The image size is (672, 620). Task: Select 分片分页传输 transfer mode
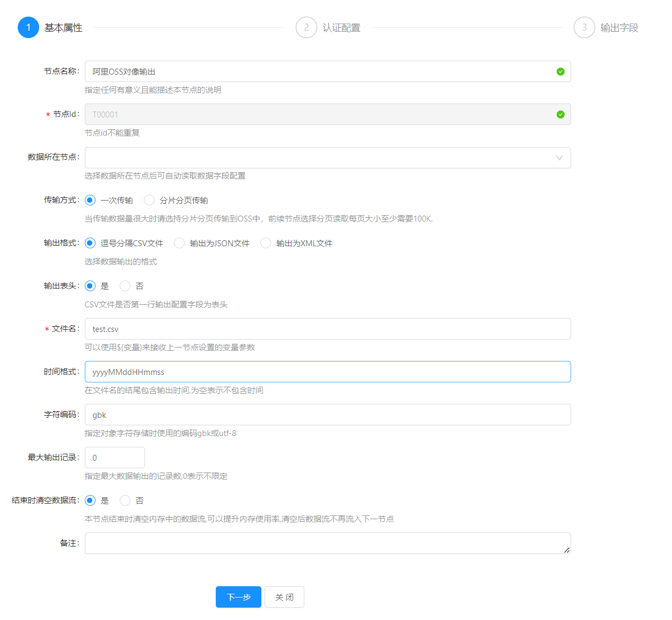(150, 200)
